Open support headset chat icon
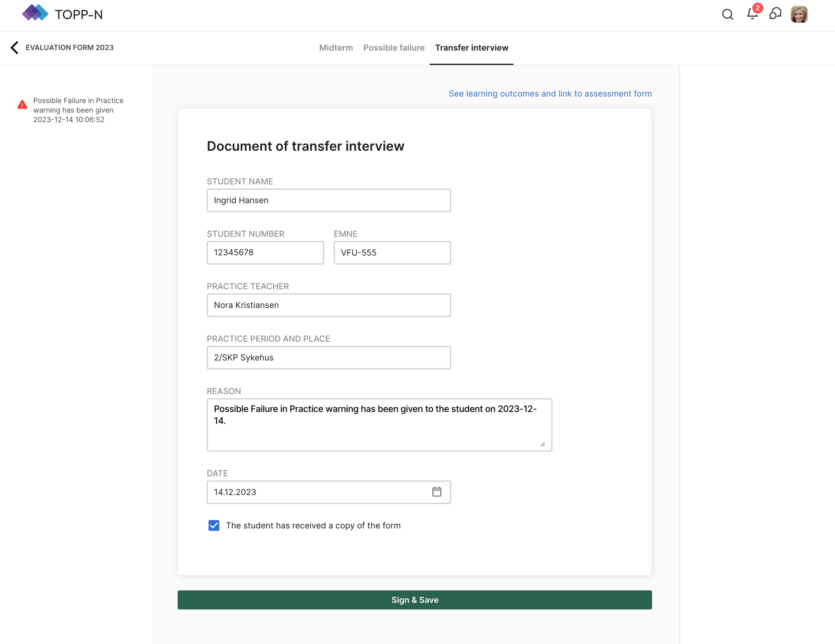The width and height of the screenshot is (835, 644). click(x=775, y=14)
